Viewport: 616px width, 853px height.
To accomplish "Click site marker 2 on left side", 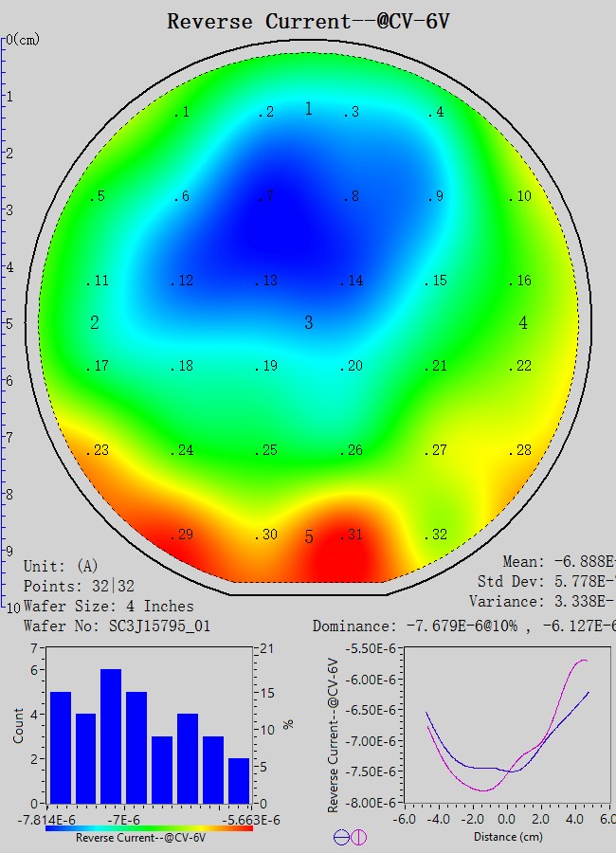I will 95,323.
